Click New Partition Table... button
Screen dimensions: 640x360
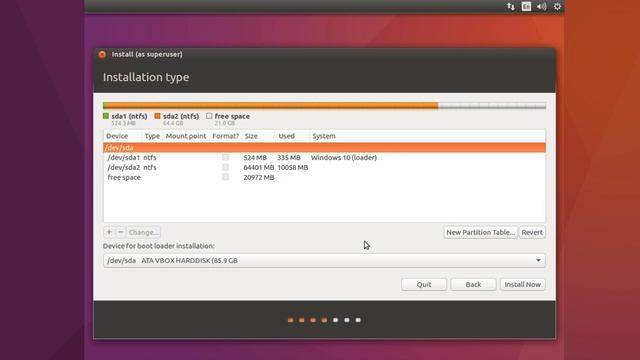[x=480, y=232]
